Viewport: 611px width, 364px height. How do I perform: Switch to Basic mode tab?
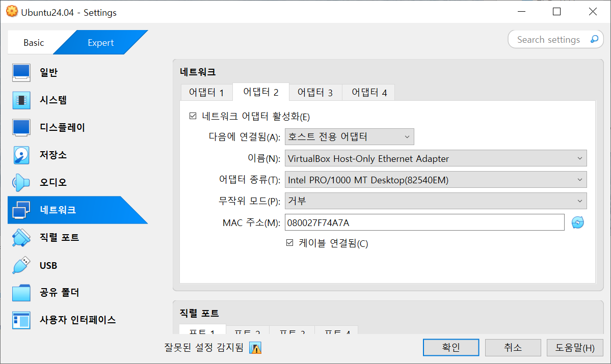[x=34, y=42]
